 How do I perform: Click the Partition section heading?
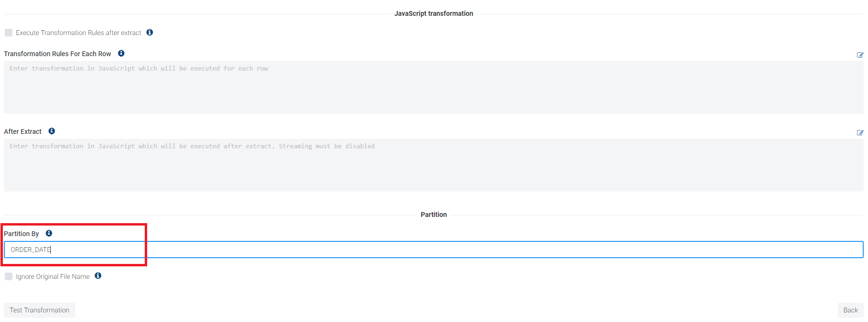(x=433, y=215)
